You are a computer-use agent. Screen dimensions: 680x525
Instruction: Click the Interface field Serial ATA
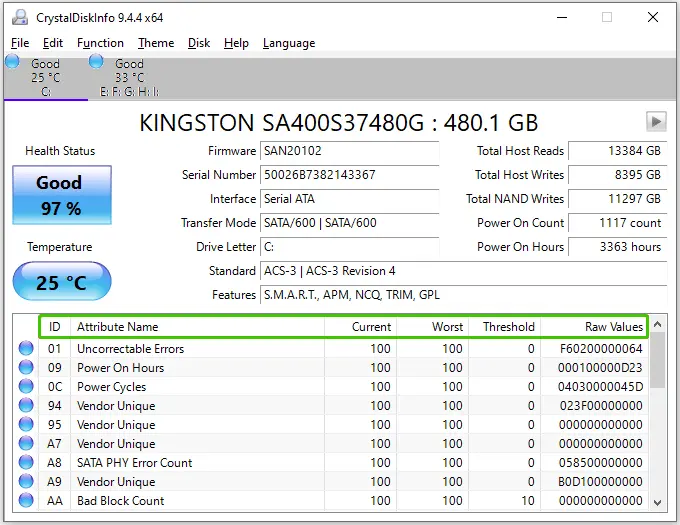pos(350,199)
